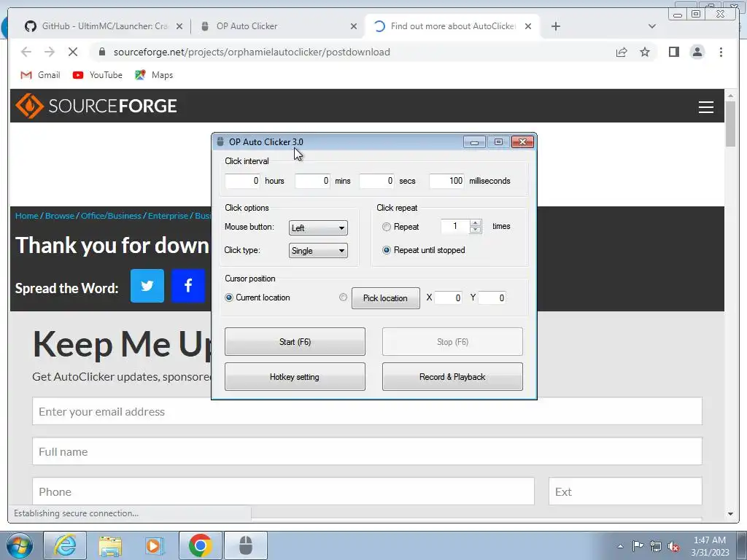Follow the Home breadcrumb link
The height and width of the screenshot is (560, 747).
tap(27, 216)
